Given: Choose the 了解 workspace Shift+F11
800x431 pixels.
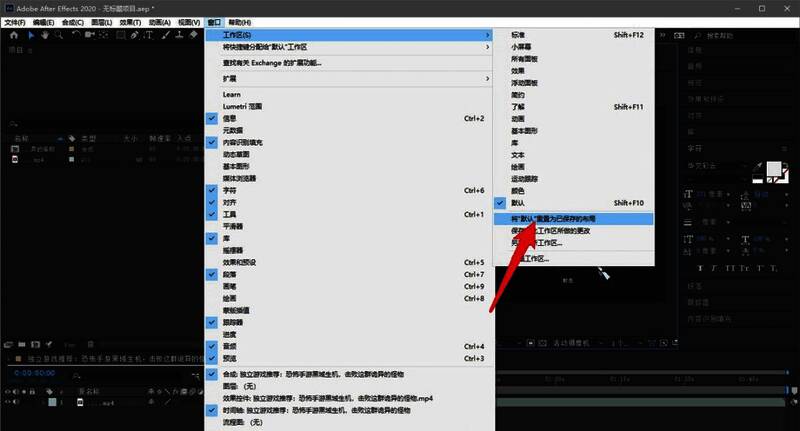Looking at the screenshot, I should (573, 107).
